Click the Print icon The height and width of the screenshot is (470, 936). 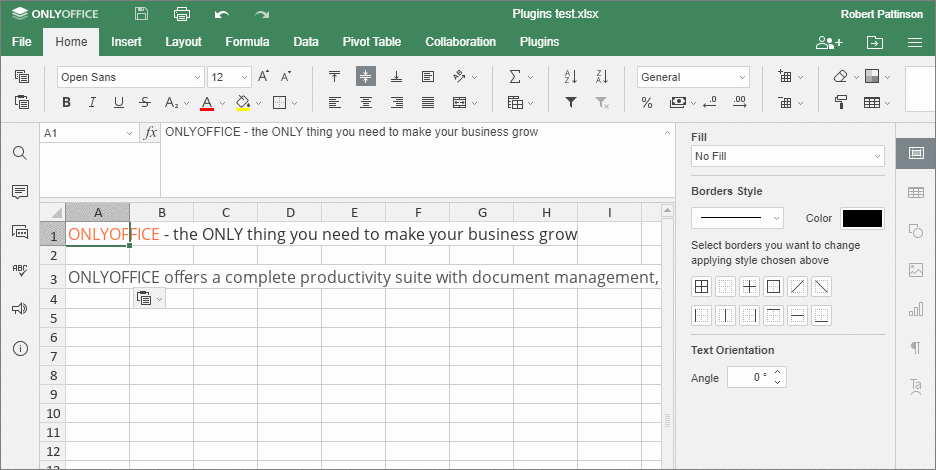[x=181, y=14]
